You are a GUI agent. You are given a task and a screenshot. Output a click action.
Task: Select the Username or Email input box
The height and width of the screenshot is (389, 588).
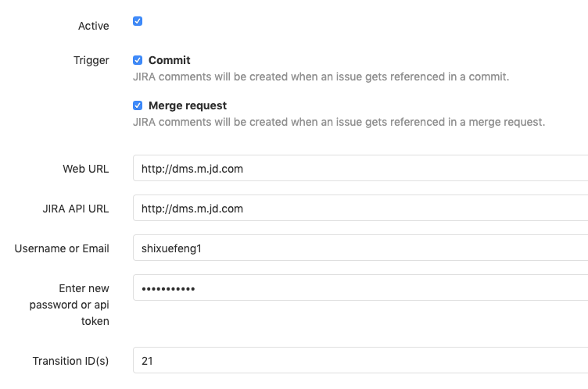pyautogui.click(x=360, y=248)
